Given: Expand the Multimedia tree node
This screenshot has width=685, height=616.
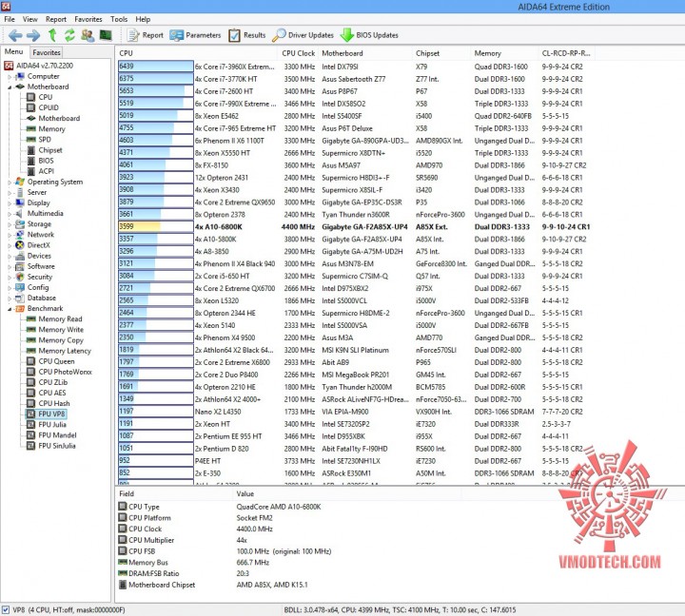Looking at the screenshot, I should [10, 214].
